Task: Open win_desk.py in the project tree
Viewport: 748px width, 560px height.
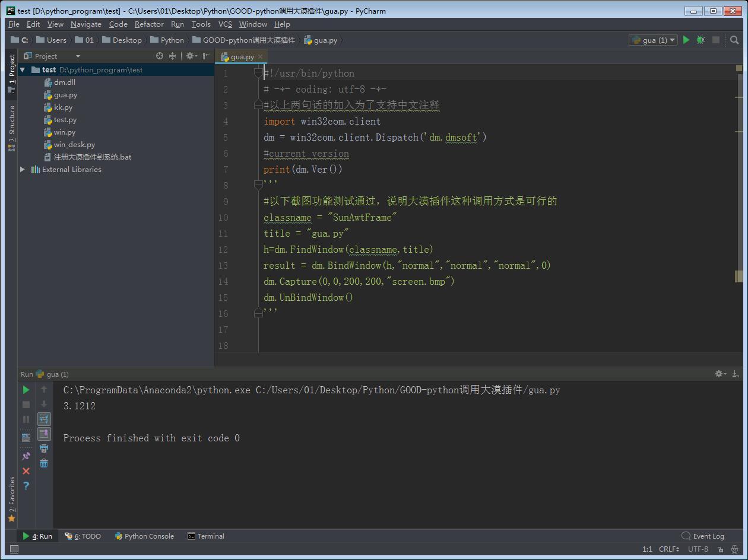Action: tap(74, 145)
